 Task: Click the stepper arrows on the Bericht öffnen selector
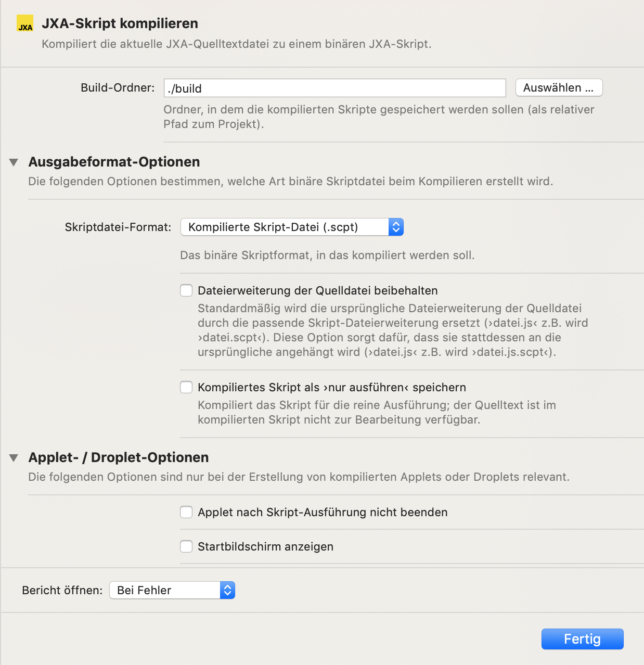pyautogui.click(x=227, y=590)
